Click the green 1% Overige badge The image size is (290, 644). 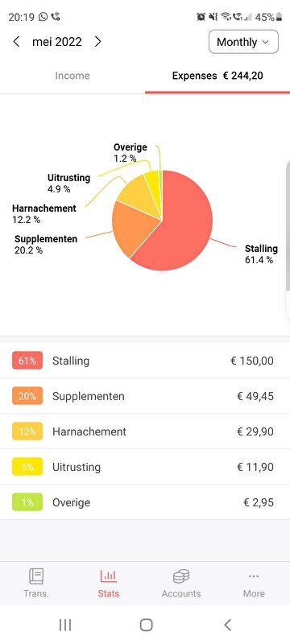click(x=27, y=502)
